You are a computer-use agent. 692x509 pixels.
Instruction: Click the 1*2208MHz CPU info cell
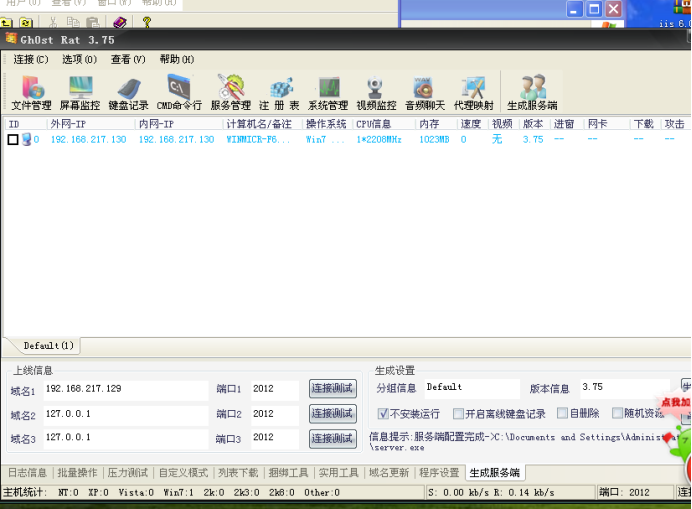[379, 140]
